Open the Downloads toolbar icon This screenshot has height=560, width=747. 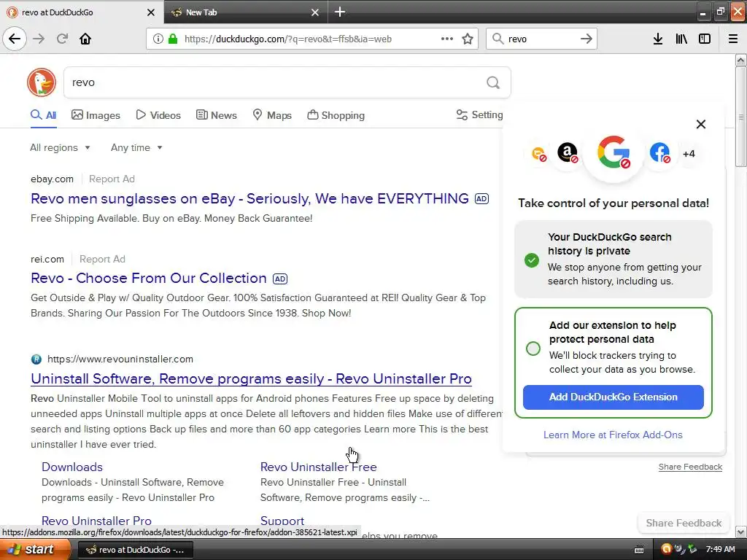point(658,39)
